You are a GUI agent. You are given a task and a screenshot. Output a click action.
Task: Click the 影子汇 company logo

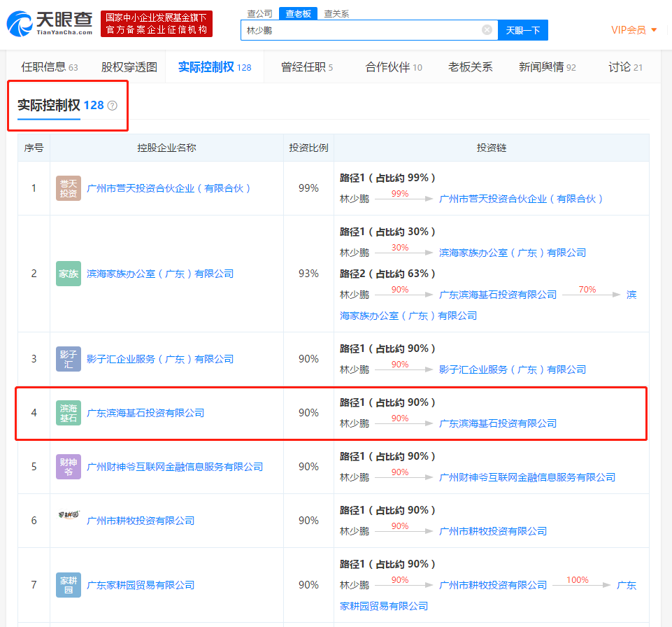[x=69, y=359]
